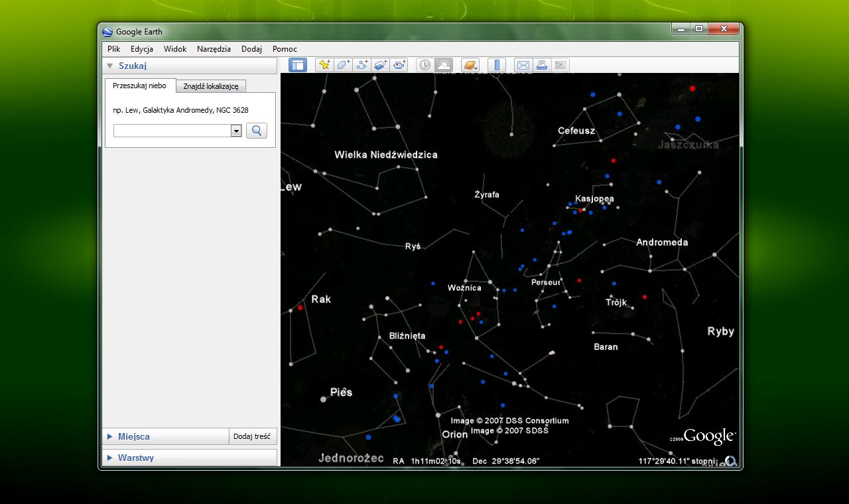849x504 pixels.
Task: Open the planet switcher Saturn icon
Action: [470, 65]
